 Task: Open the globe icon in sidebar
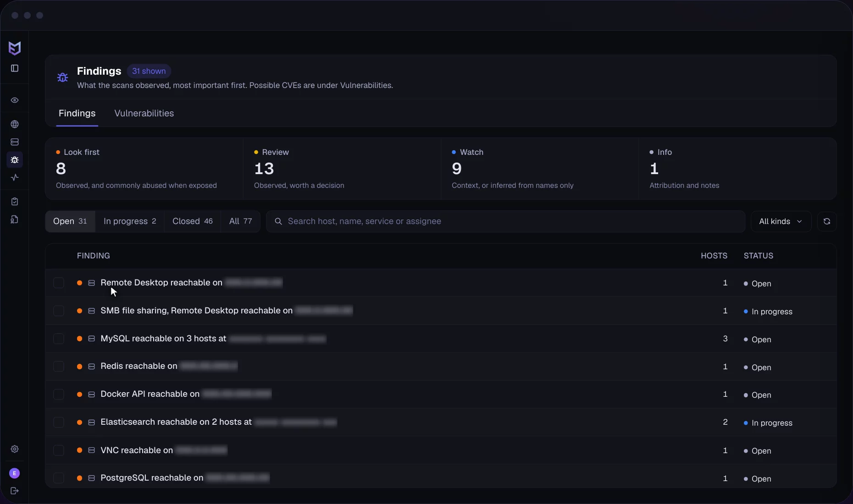click(15, 124)
